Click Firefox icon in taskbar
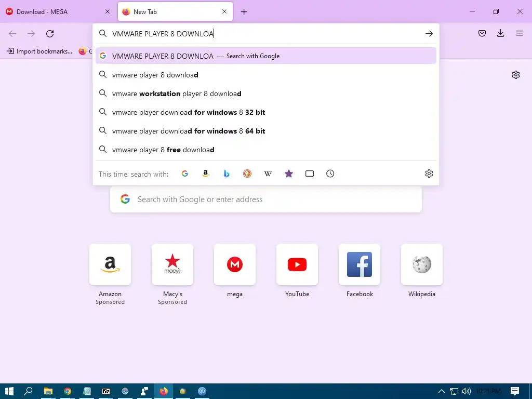Image resolution: width=532 pixels, height=399 pixels. click(x=164, y=391)
